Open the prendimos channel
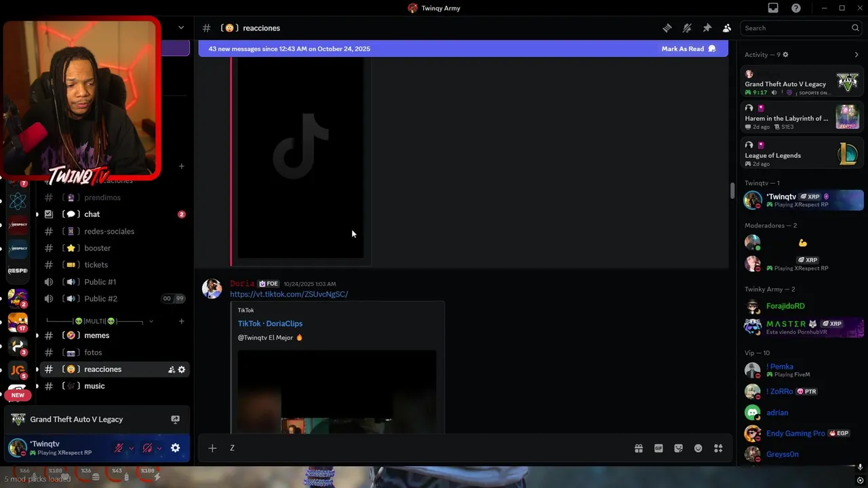This screenshot has width=868, height=488. click(114, 197)
